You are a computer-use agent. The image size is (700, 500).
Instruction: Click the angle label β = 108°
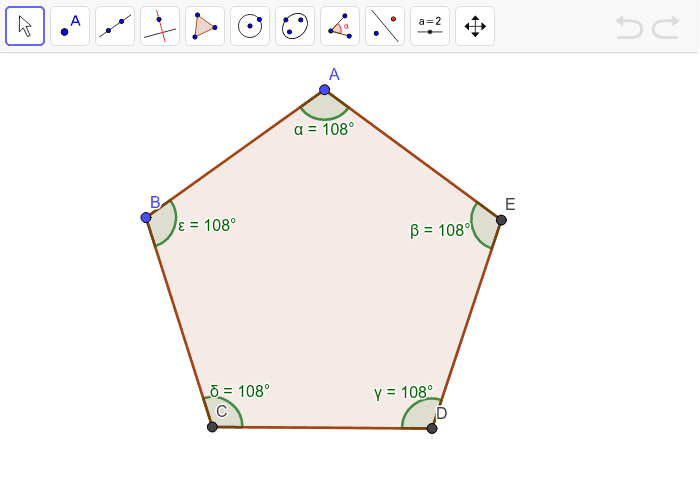(x=440, y=230)
